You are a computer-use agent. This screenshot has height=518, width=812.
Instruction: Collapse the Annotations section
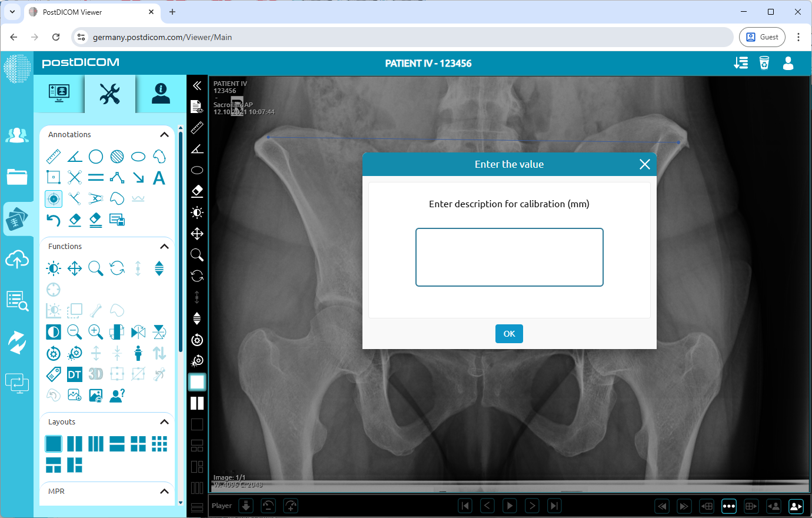(x=165, y=134)
